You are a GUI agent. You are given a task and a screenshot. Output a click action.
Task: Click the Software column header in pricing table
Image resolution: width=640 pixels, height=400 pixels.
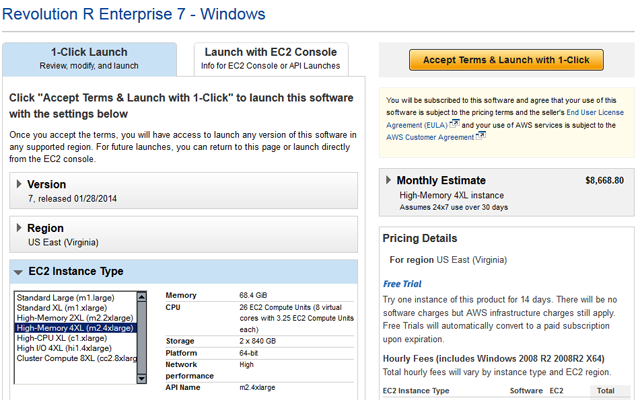526,391
